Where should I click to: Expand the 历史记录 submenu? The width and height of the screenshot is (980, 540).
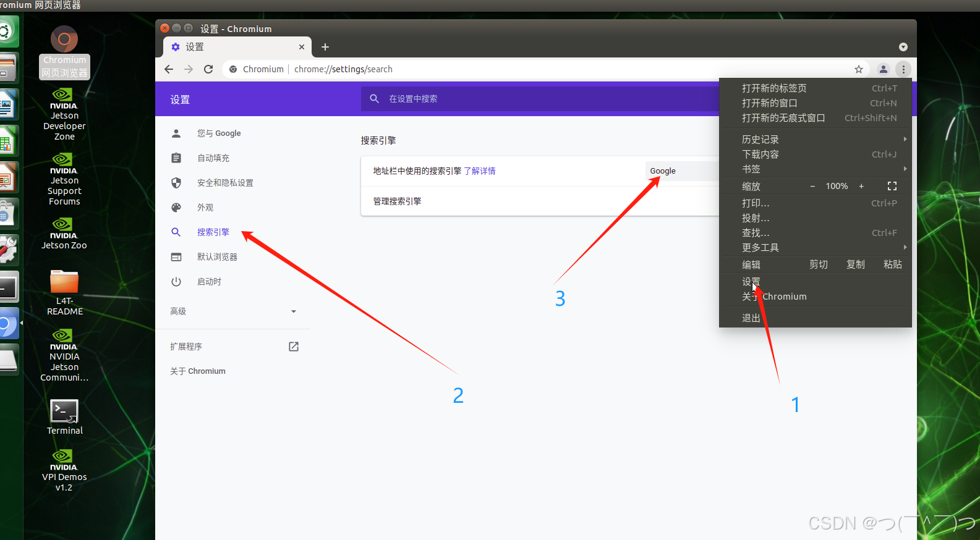click(x=816, y=140)
